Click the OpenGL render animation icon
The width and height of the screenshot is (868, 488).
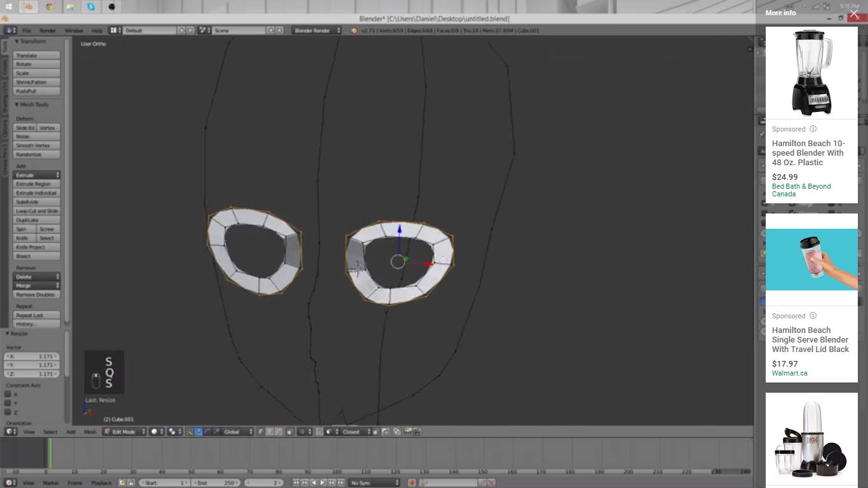click(417, 432)
